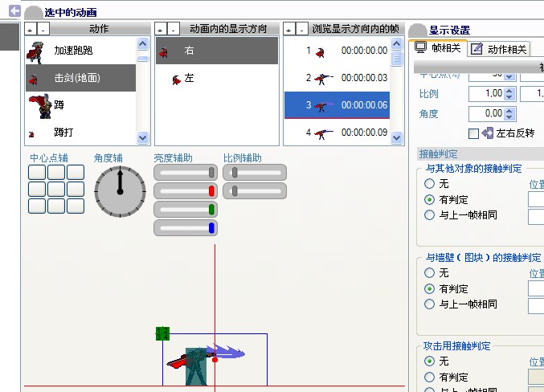Select frame 2 at 00:00:00.03
The height and width of the screenshot is (392, 544).
(337, 78)
